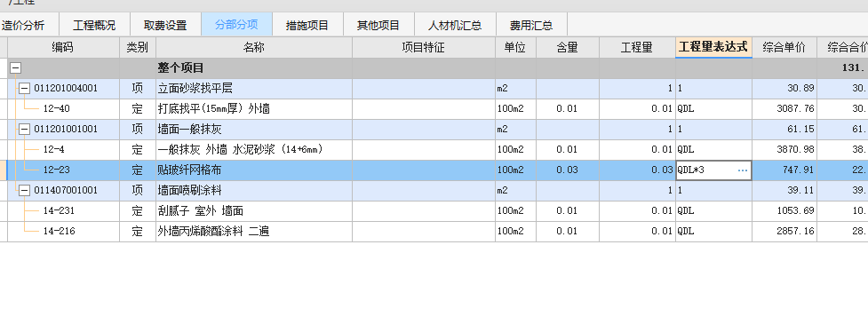The image size is (868, 324).
Task: Click QDL expression in row 12-40
Action: coord(713,109)
